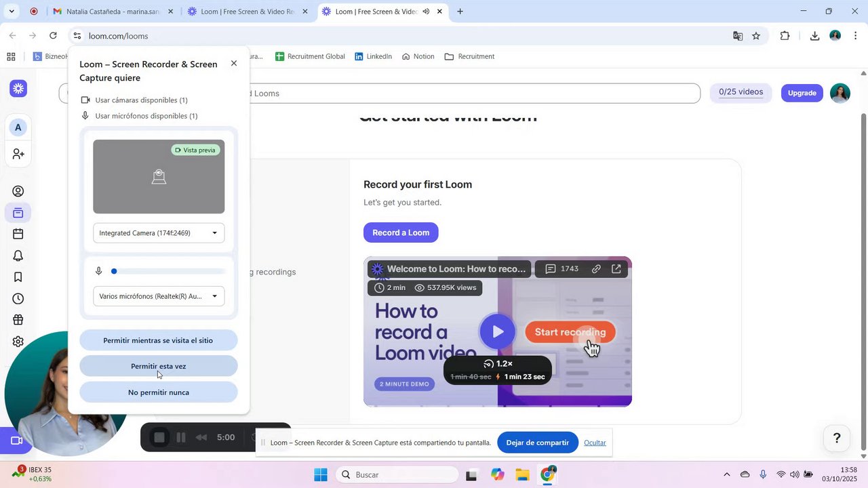The height and width of the screenshot is (488, 868).
Task: Open the Chrome three-dot menu
Action: pyautogui.click(x=856, y=36)
